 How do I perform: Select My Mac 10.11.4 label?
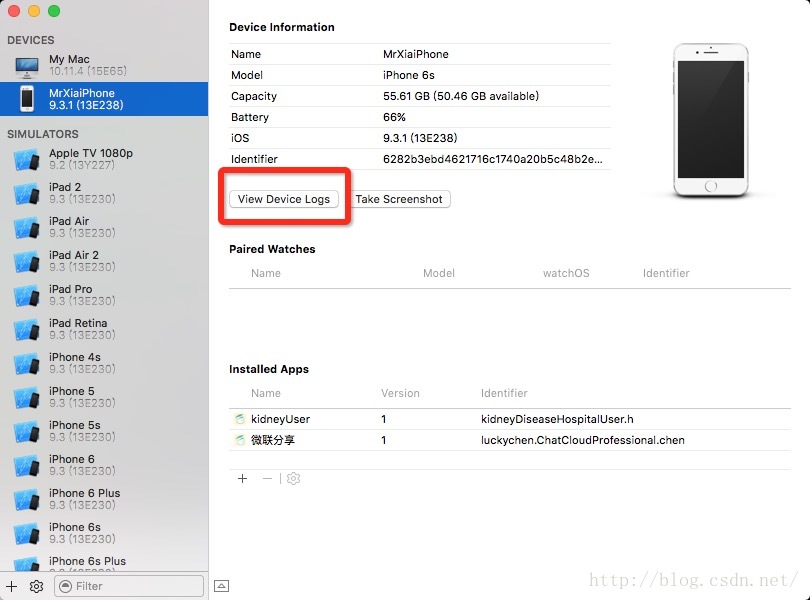tap(88, 66)
